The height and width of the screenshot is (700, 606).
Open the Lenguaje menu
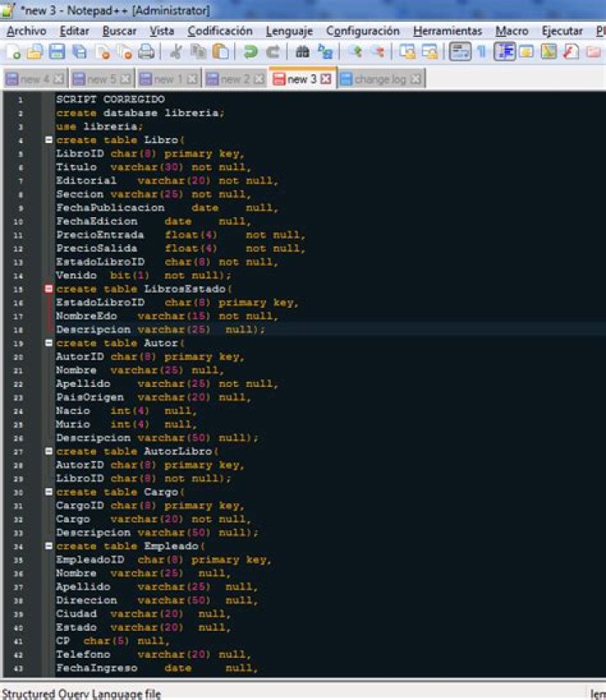point(289,31)
